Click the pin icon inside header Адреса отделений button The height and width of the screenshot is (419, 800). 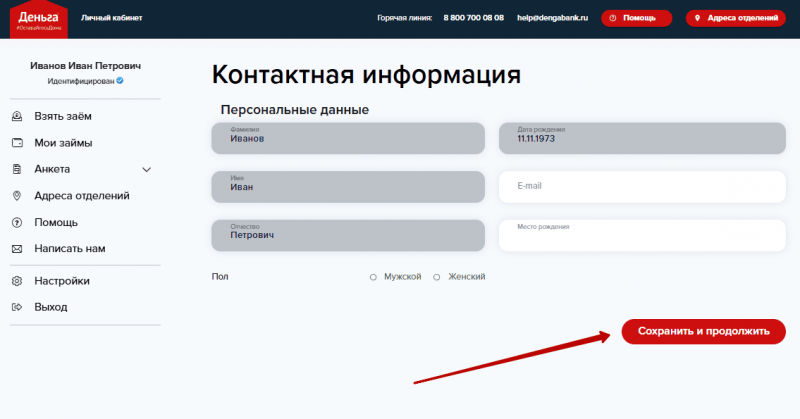[x=697, y=18]
